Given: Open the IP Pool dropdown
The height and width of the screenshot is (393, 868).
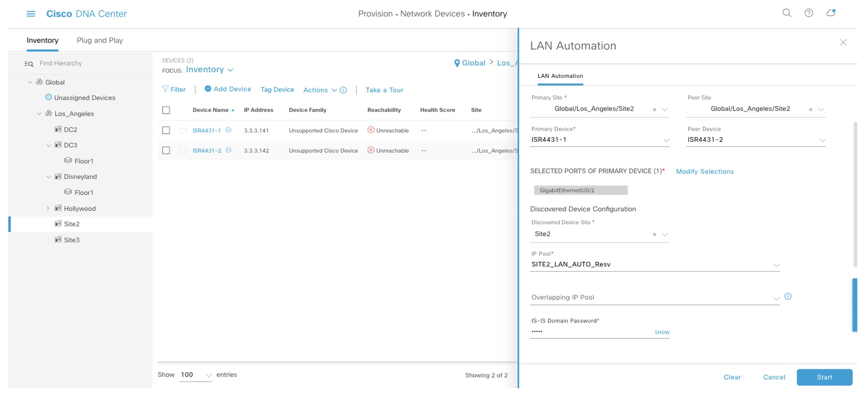Looking at the screenshot, I should tap(655, 264).
